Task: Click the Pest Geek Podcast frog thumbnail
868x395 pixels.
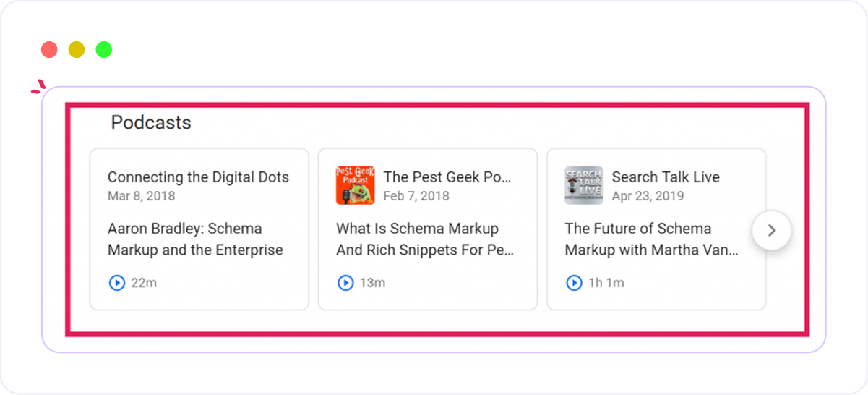Action: [x=355, y=185]
